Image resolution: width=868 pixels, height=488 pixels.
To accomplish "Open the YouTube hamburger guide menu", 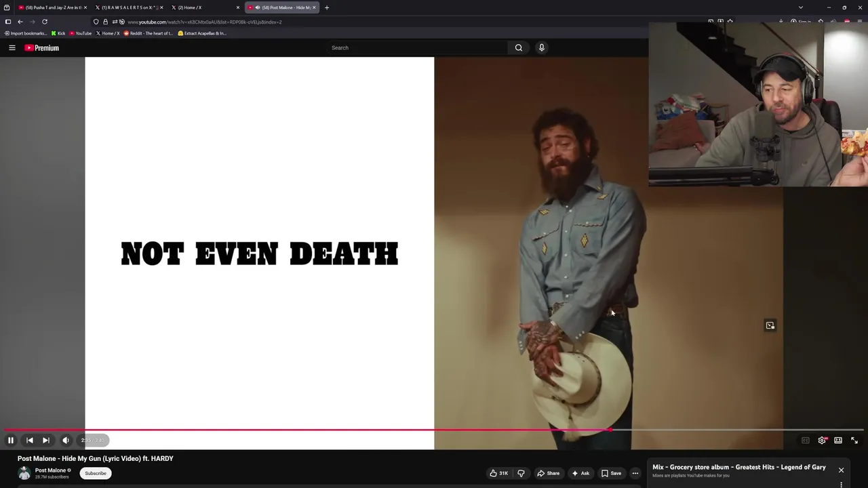I will pyautogui.click(x=12, y=47).
